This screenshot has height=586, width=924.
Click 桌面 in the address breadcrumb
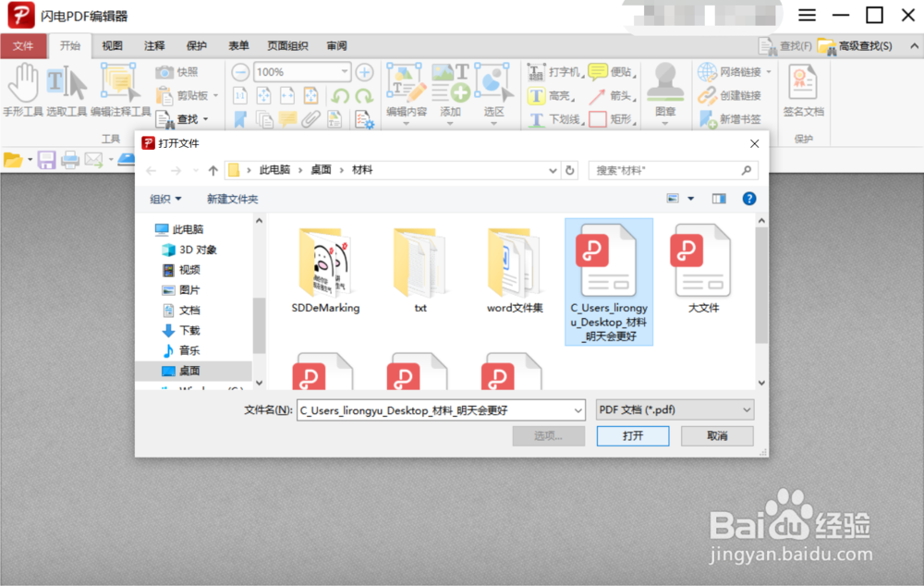coord(321,170)
